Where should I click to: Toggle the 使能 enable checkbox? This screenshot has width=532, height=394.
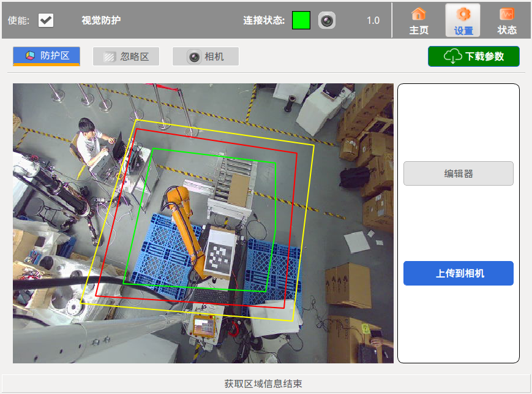pyautogui.click(x=46, y=20)
